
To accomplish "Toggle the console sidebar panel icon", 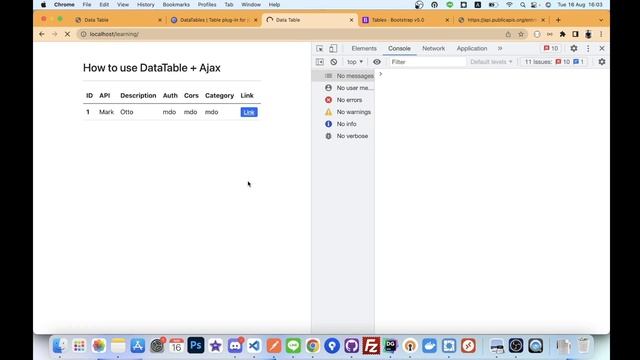I will (x=320, y=62).
